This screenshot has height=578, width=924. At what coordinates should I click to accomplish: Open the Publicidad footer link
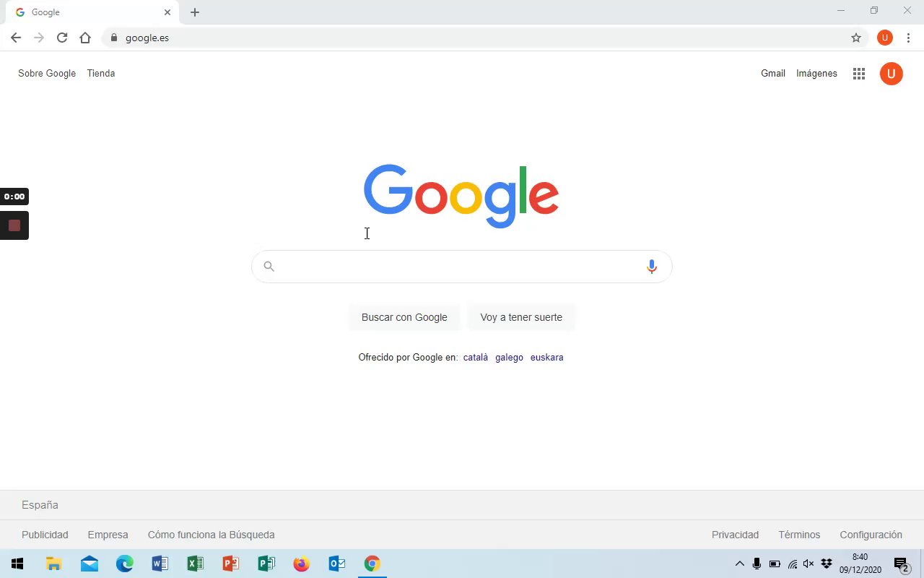pos(45,535)
